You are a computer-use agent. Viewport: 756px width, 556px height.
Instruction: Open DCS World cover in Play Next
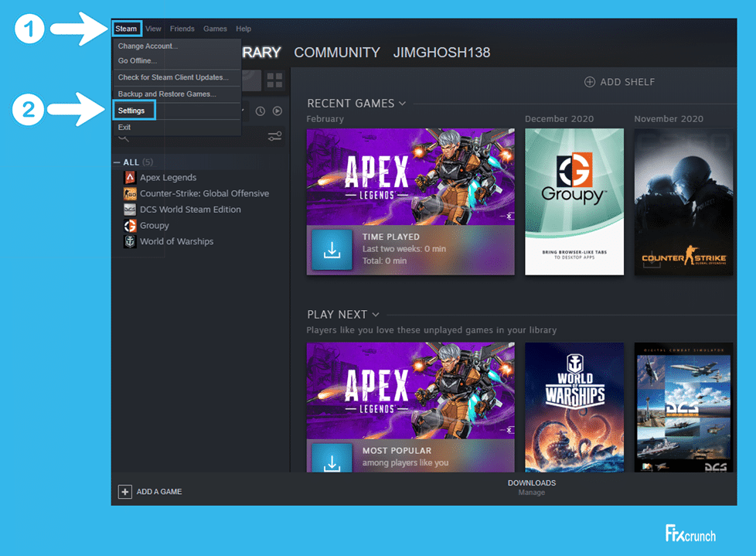[x=683, y=407]
